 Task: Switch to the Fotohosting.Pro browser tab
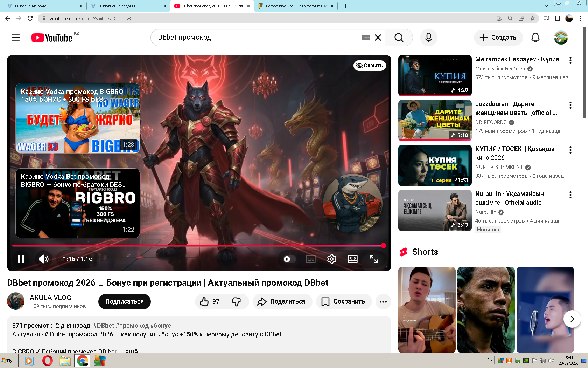[294, 6]
